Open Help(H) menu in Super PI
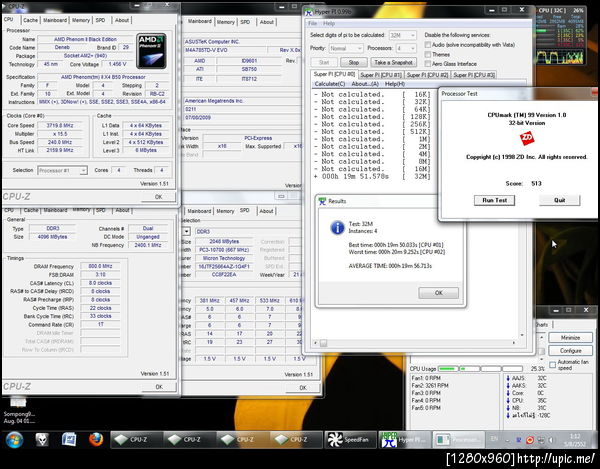Screen dimensions: 600x469 (x=395, y=84)
